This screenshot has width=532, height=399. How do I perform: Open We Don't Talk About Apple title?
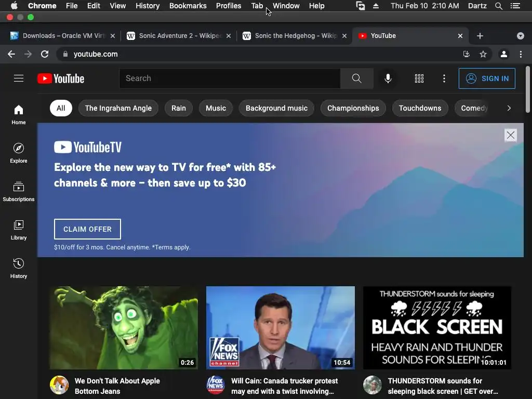pyautogui.click(x=117, y=386)
